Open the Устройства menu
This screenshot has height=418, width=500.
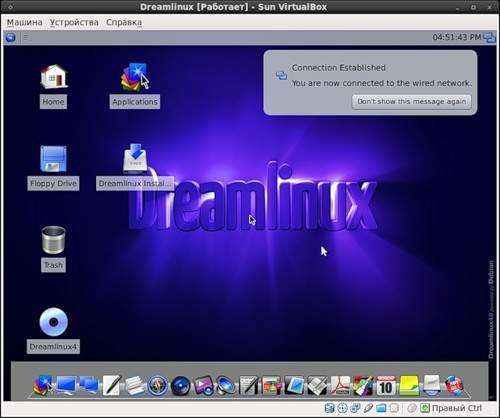pyautogui.click(x=74, y=22)
